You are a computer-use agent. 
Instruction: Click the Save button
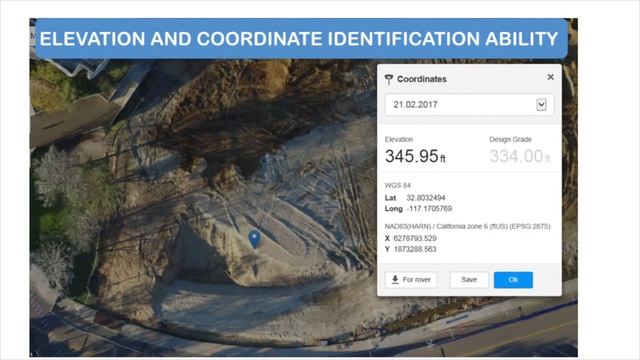coord(469,280)
